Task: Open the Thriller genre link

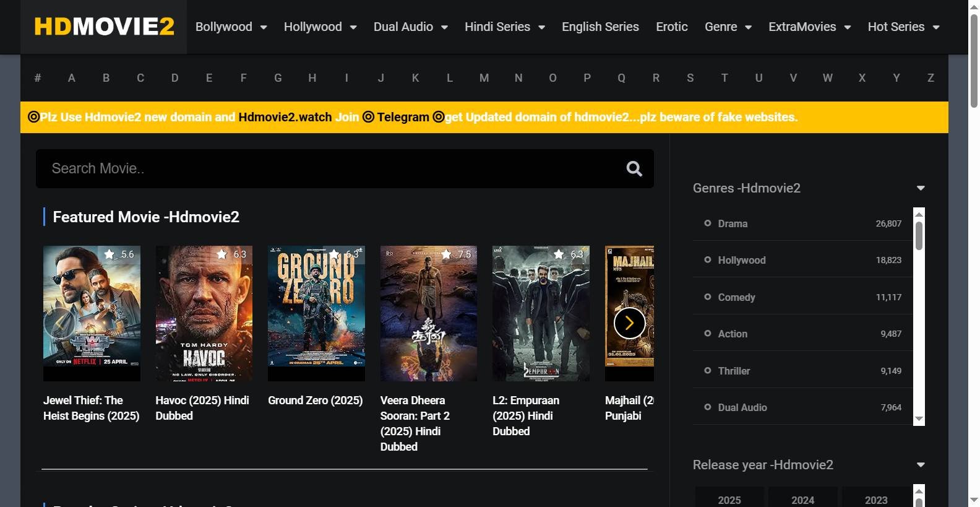Action: point(734,371)
